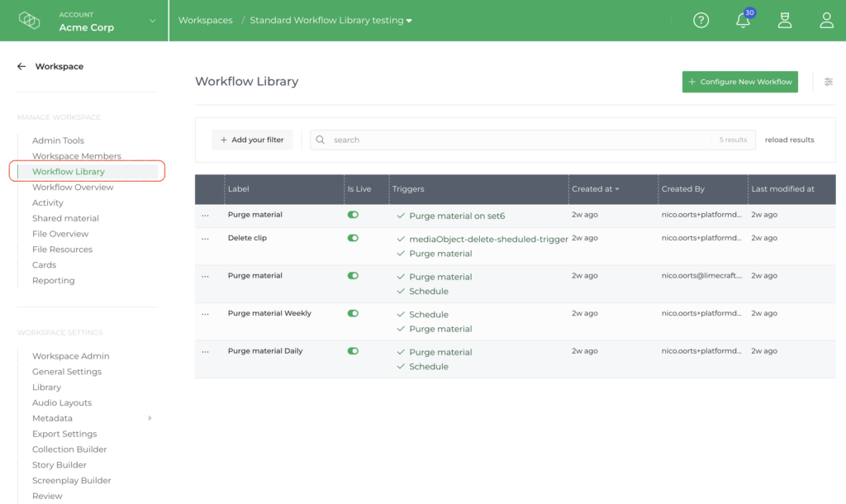This screenshot has width=846, height=504.
Task: Click the Limecraft cube logo icon
Action: pyautogui.click(x=29, y=21)
